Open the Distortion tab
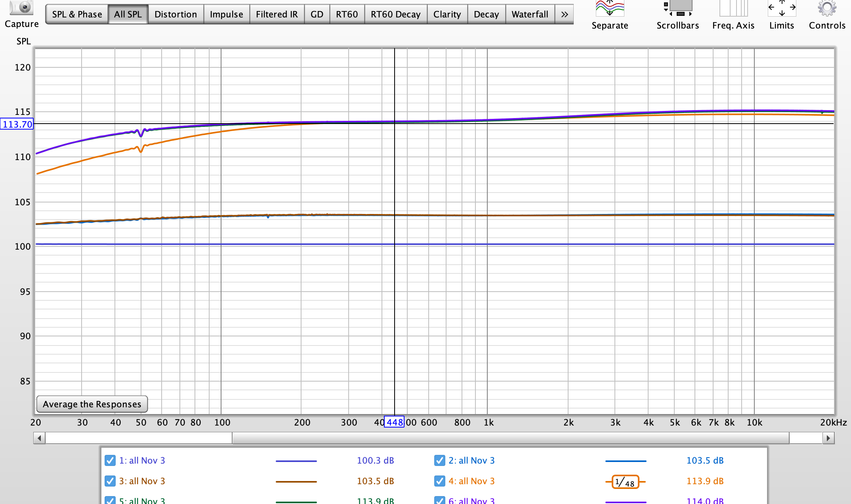This screenshot has width=851, height=504. tap(176, 14)
